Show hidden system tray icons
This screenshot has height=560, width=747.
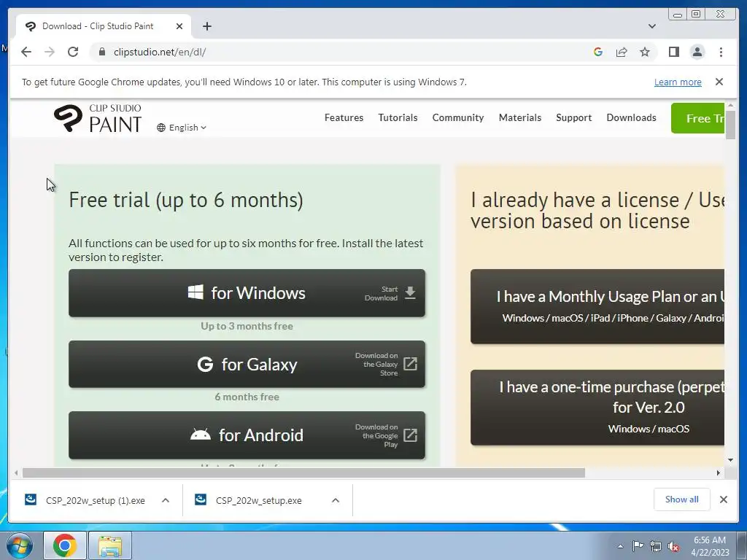(x=620, y=547)
